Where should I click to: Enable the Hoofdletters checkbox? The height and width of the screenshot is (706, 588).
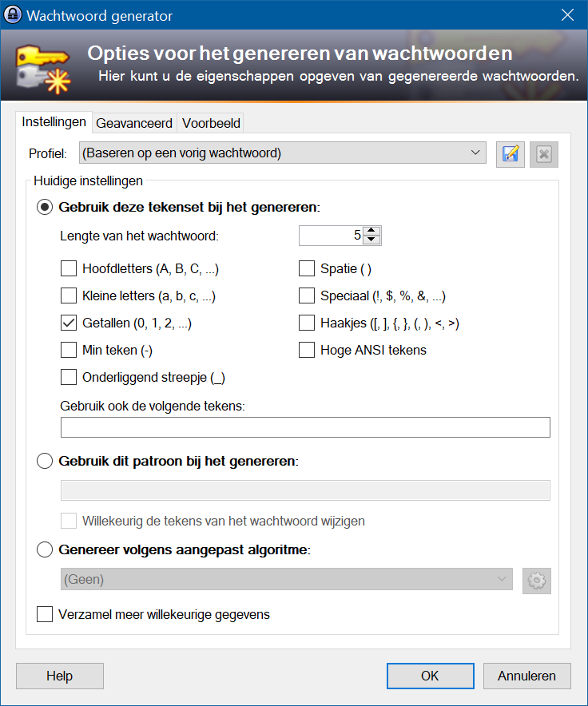(x=69, y=269)
